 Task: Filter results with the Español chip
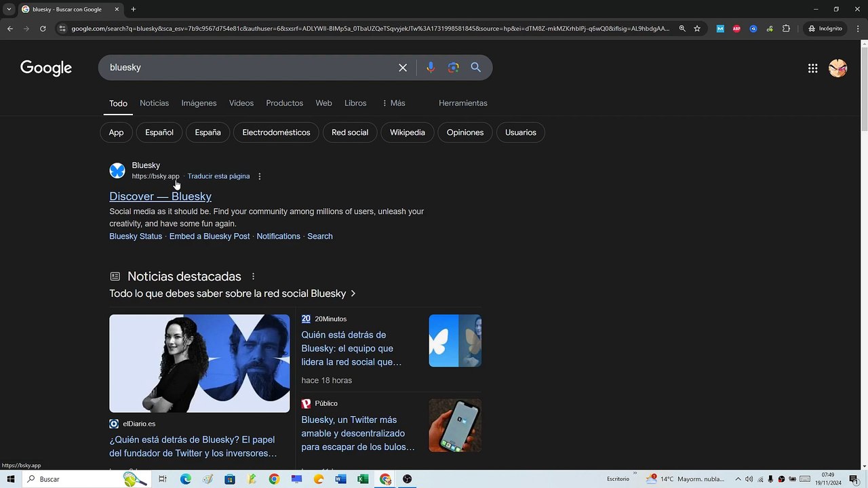pos(159,132)
